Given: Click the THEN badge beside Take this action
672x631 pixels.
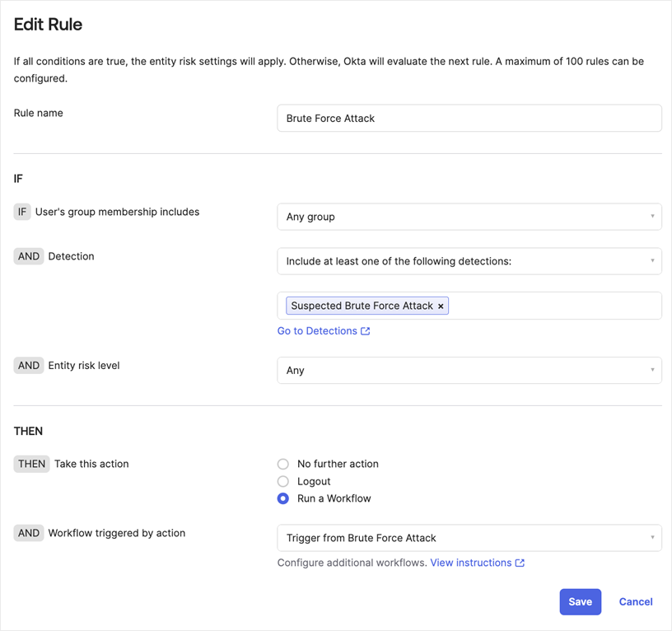Looking at the screenshot, I should point(31,464).
